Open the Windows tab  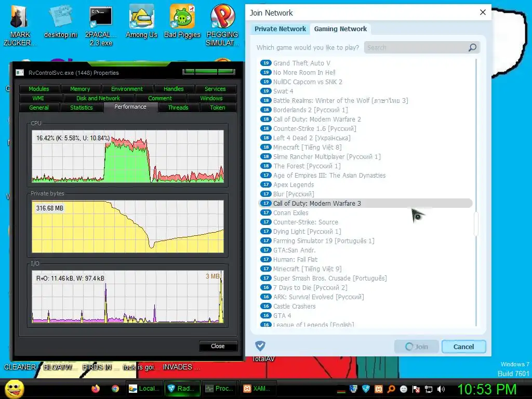211,98
